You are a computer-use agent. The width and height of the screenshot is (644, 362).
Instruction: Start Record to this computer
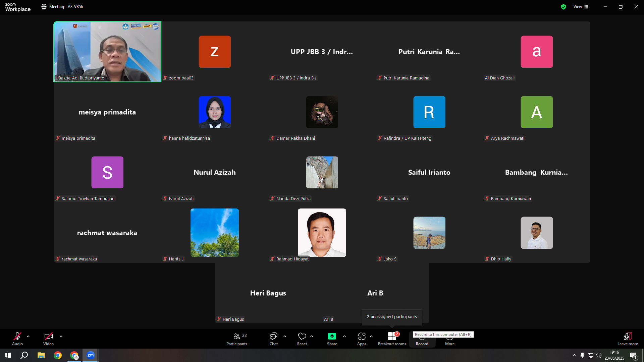[x=422, y=340]
